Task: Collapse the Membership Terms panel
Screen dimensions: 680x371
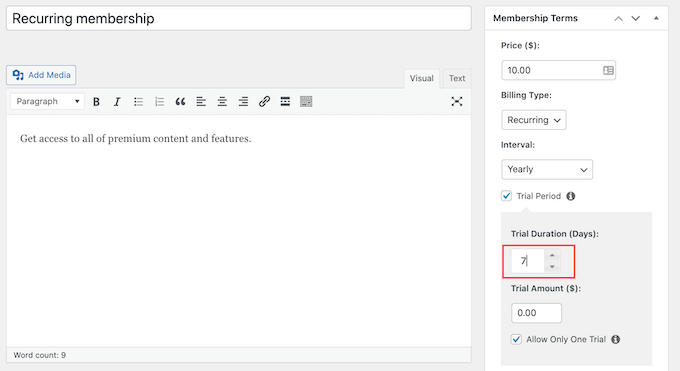Action: pyautogui.click(x=656, y=18)
